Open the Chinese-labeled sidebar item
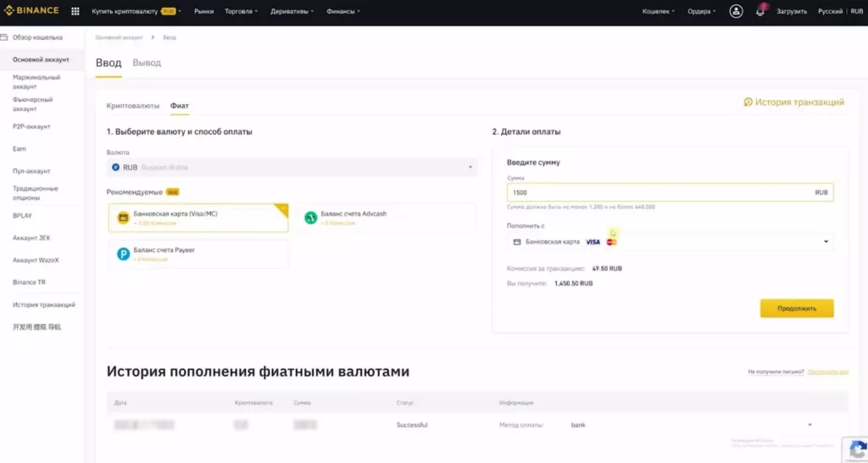This screenshot has width=868, height=463. click(x=36, y=327)
